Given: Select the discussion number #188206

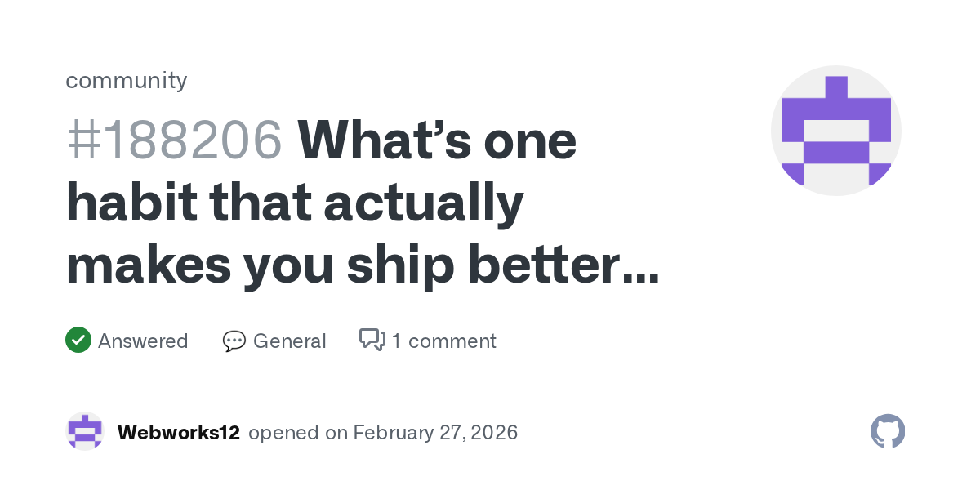Looking at the screenshot, I should tap(174, 140).
